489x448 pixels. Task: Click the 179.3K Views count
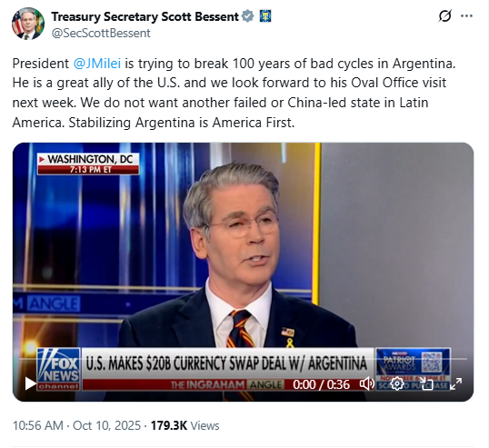point(185,425)
